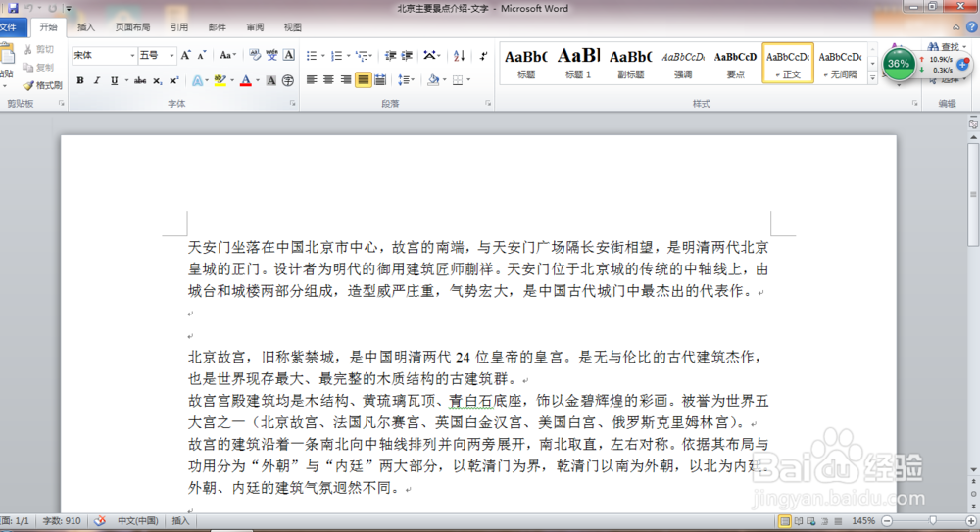Switch to Full Screen Reading view icon
This screenshot has height=532, width=980.
coord(798,521)
